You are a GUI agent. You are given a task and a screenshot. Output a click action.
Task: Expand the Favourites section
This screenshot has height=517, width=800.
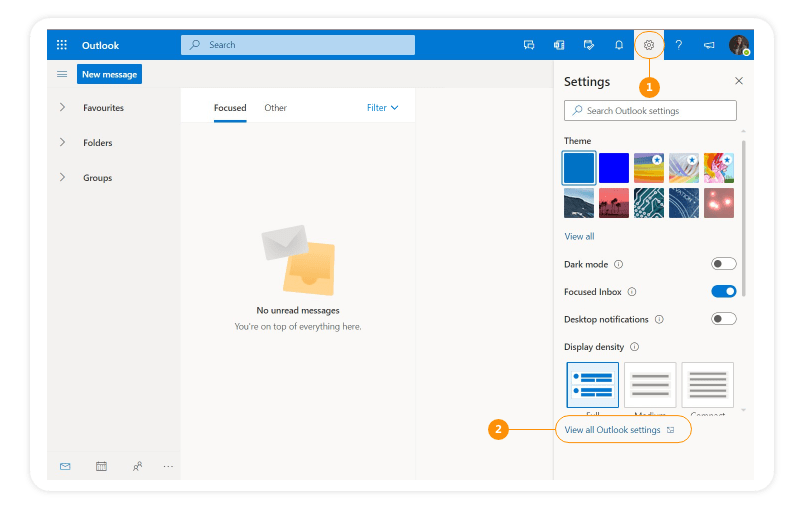pos(62,107)
